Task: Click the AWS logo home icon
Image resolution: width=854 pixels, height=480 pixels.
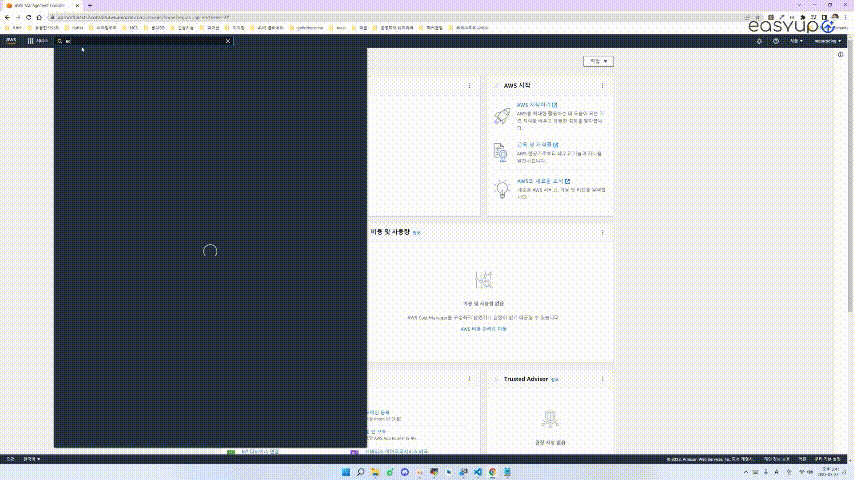Action: point(10,41)
